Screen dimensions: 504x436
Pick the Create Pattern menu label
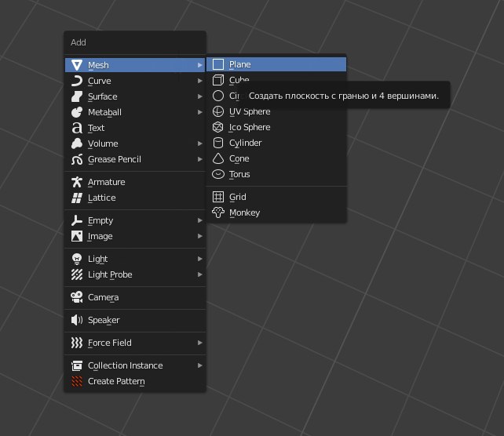[x=116, y=381]
